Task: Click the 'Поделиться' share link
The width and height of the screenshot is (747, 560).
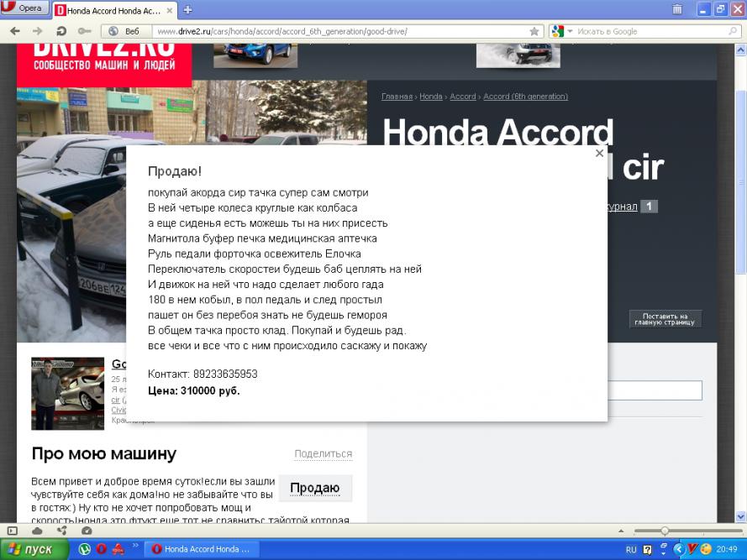Action: pos(323,454)
